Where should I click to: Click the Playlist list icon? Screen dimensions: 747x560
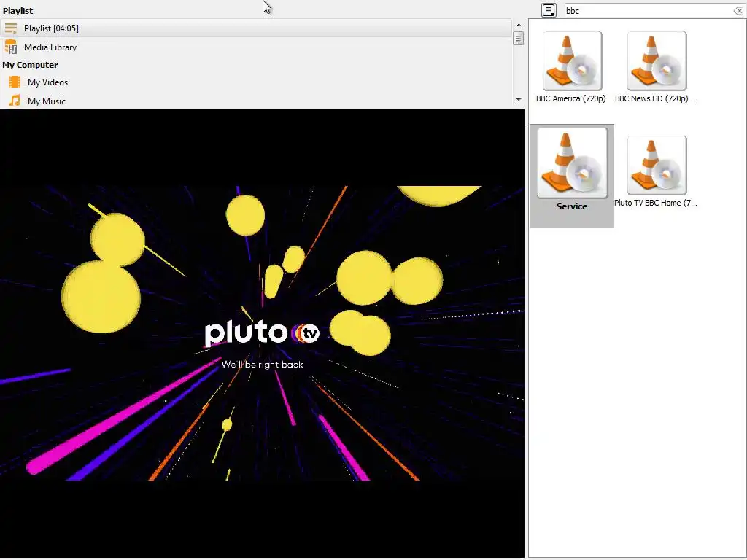coord(11,28)
